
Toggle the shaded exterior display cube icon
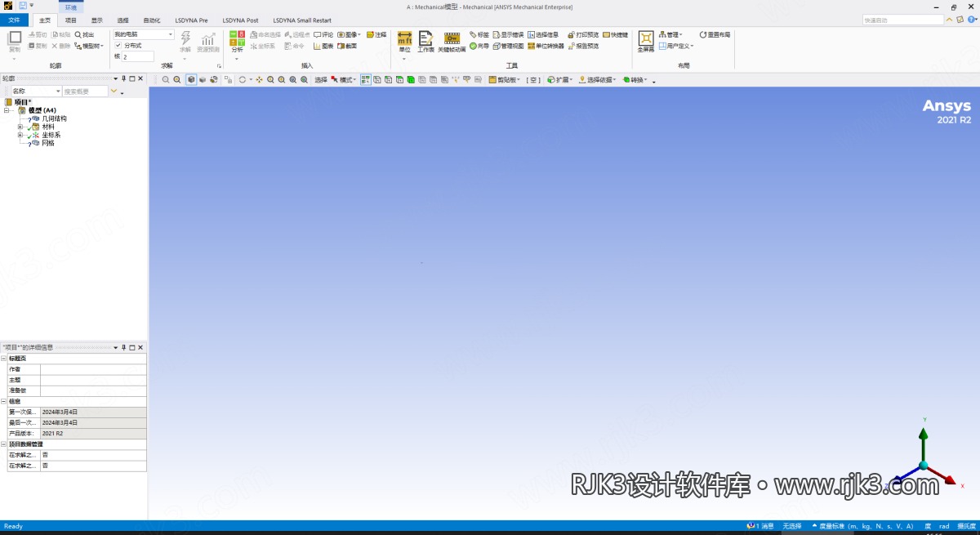(191, 80)
